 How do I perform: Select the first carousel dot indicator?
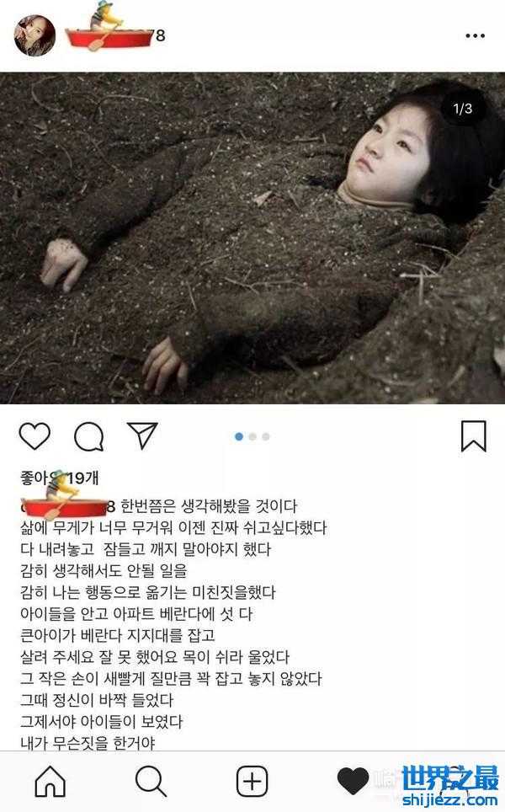tap(238, 436)
